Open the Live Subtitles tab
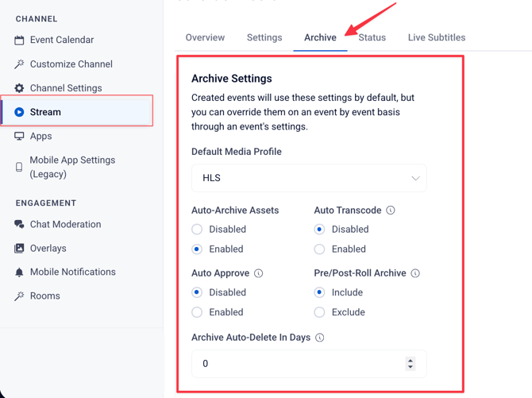 (437, 37)
